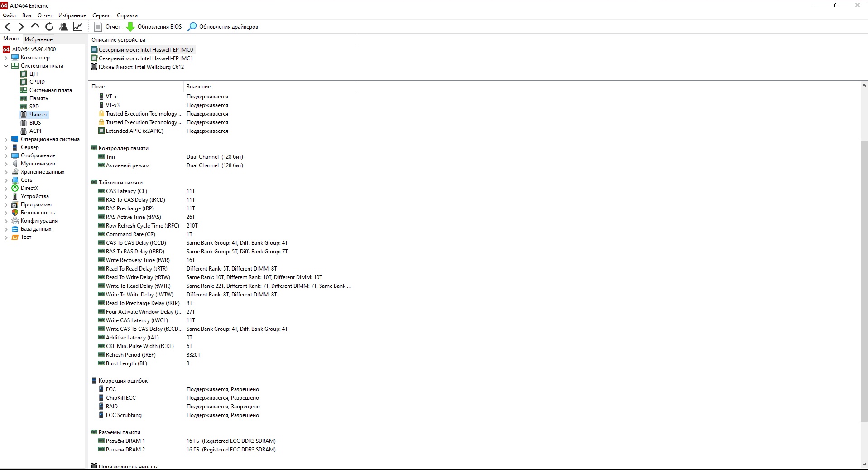Open the user management toolbar icon
This screenshot has height=470, width=868.
63,27
